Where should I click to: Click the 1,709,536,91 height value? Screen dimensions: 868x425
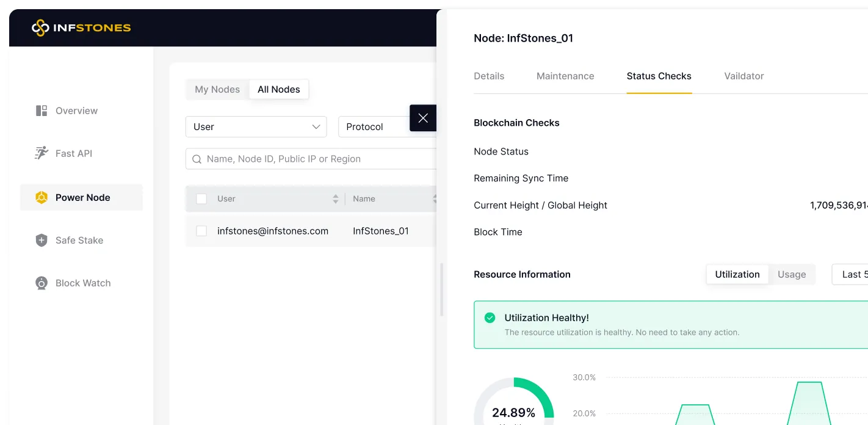tap(839, 205)
